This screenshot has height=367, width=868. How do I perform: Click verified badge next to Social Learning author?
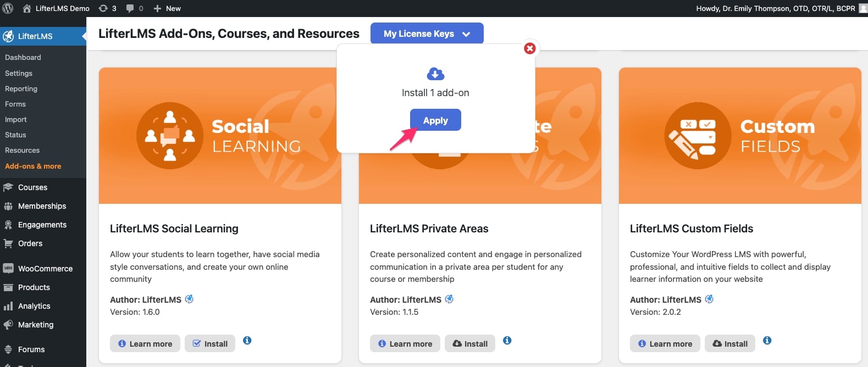click(189, 299)
